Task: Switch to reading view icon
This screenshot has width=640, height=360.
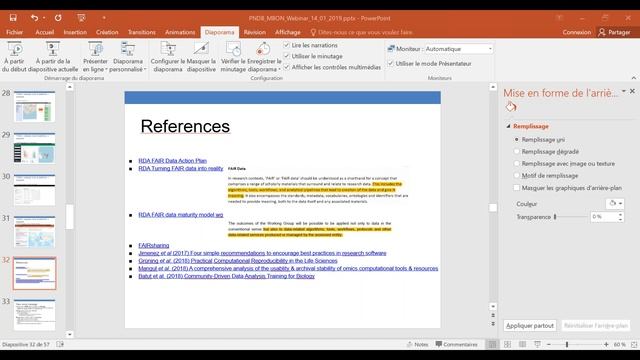Action: [522, 344]
